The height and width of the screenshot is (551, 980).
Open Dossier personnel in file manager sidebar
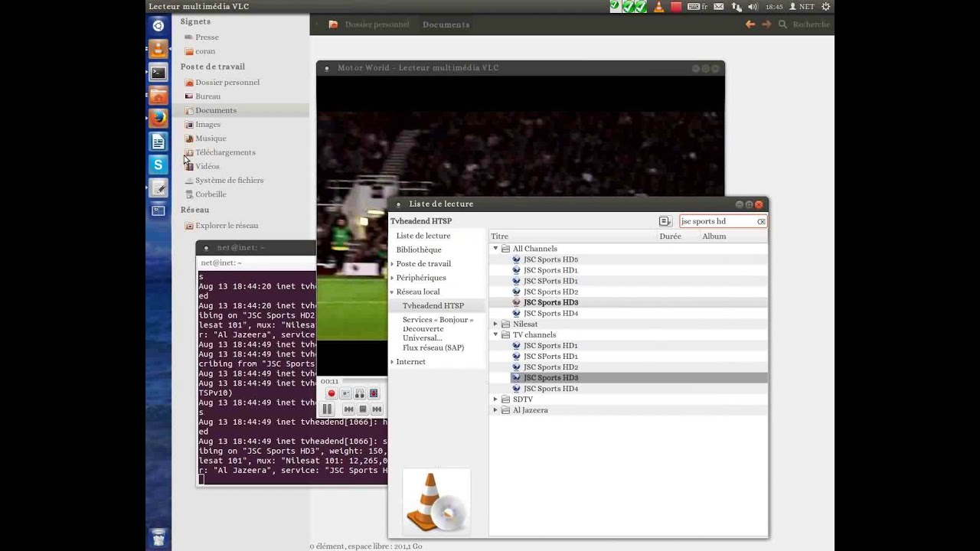(227, 82)
